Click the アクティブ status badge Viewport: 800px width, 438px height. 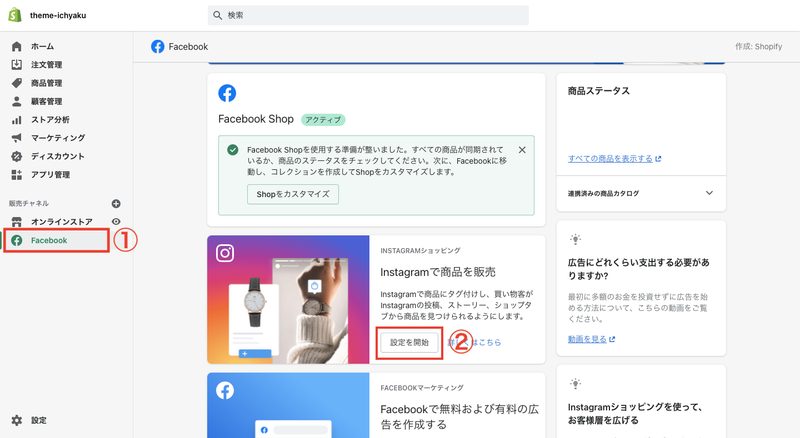(x=323, y=120)
